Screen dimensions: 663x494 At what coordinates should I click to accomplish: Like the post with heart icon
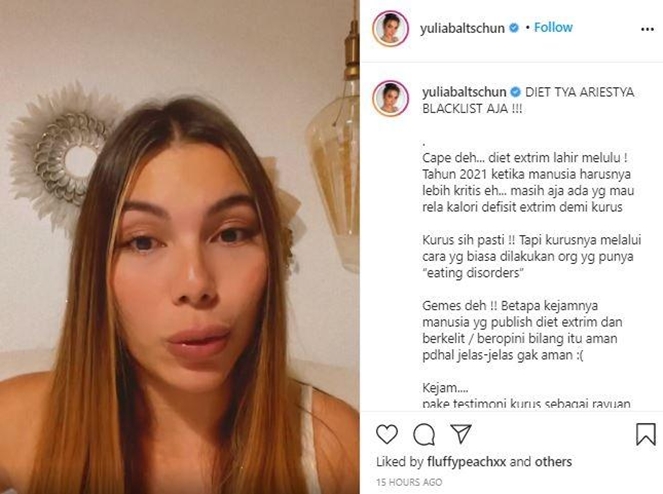(387, 434)
